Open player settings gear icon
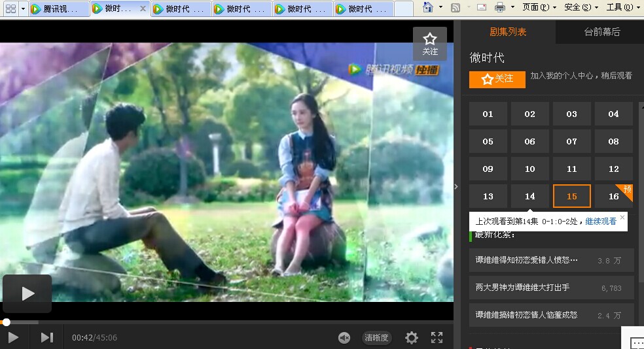 (411, 337)
